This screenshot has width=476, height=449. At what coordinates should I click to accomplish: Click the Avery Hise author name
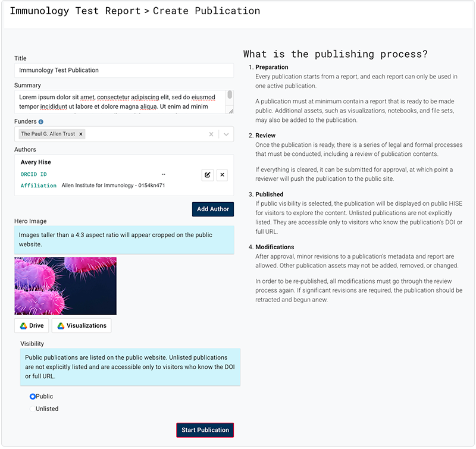(36, 162)
